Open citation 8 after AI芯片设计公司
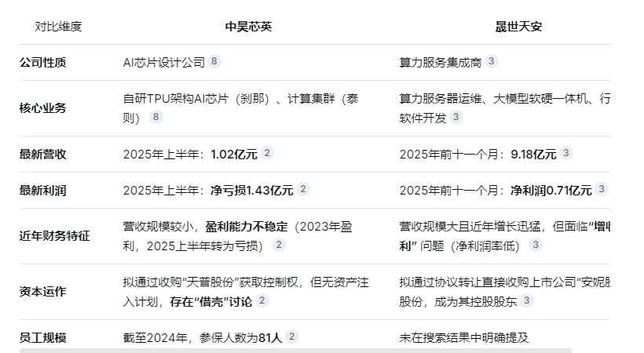The width and height of the screenshot is (644, 353). click(214, 61)
